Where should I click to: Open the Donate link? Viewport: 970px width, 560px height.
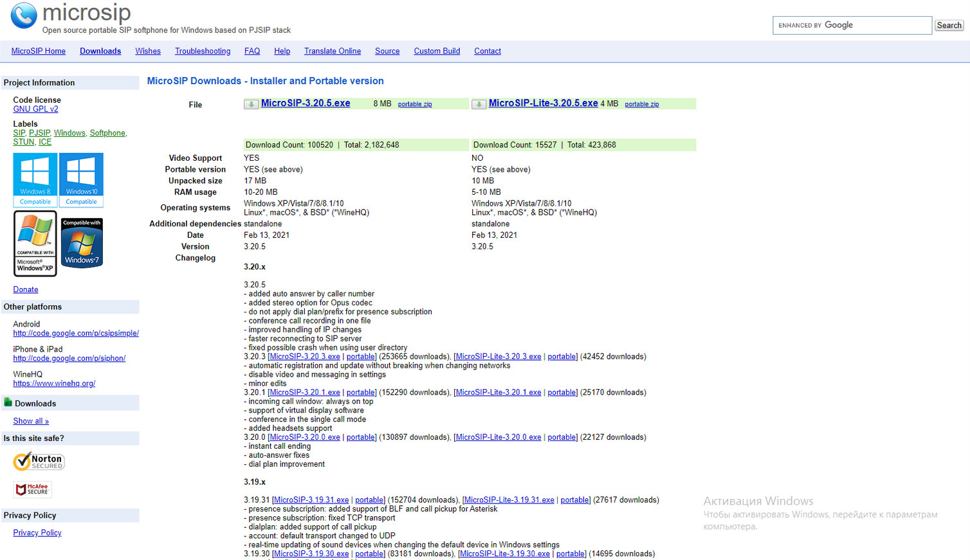tap(26, 290)
